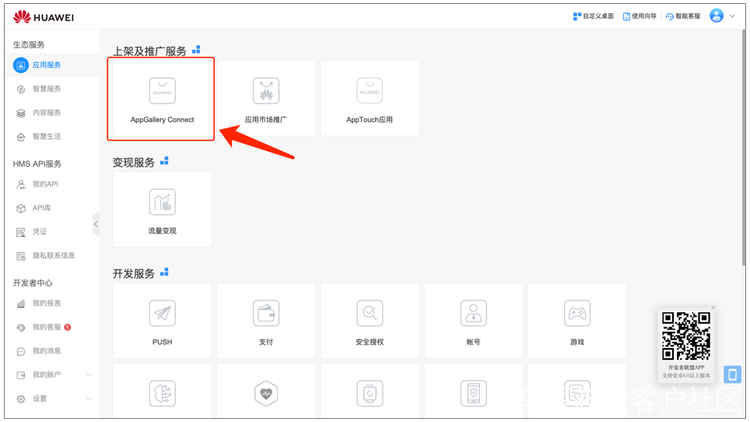This screenshot has height=422, width=750.
Task: Click customize icon beside 变现服务
Action: pyautogui.click(x=164, y=161)
